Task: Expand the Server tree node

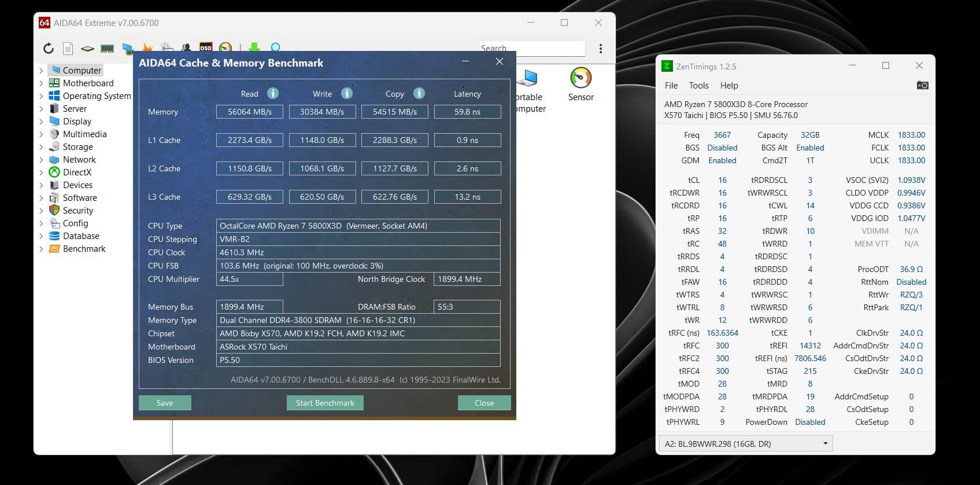Action: pyautogui.click(x=41, y=109)
